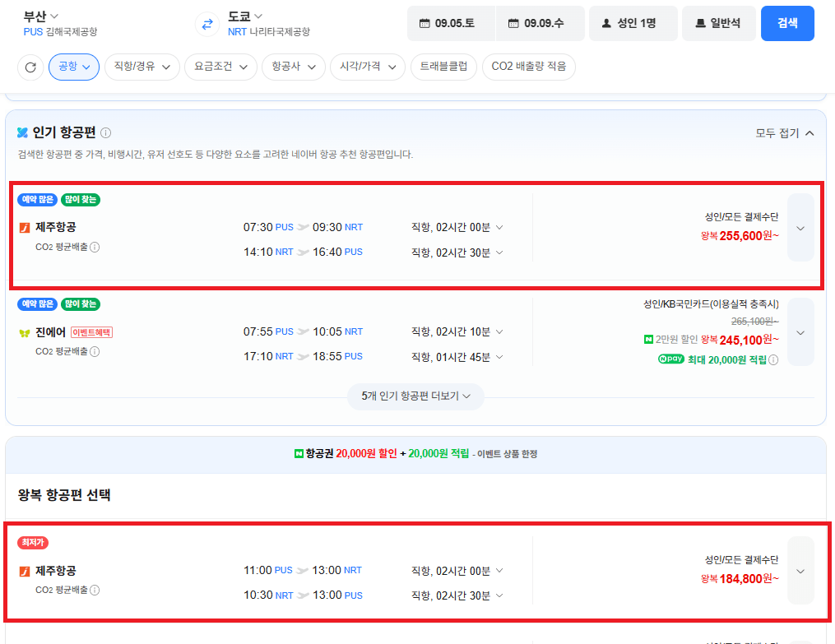835x644 pixels.
Task: Expand 진에어 245,100원 fare details
Action: pos(800,332)
